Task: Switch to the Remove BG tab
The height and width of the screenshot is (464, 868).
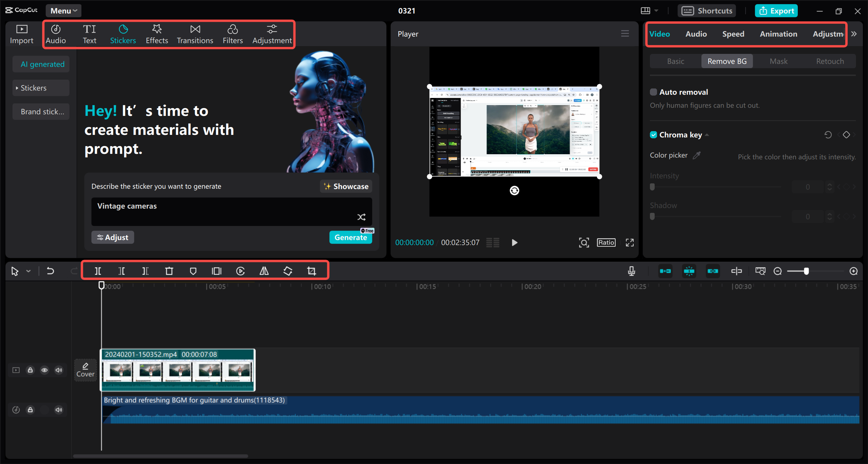Action: tap(727, 61)
